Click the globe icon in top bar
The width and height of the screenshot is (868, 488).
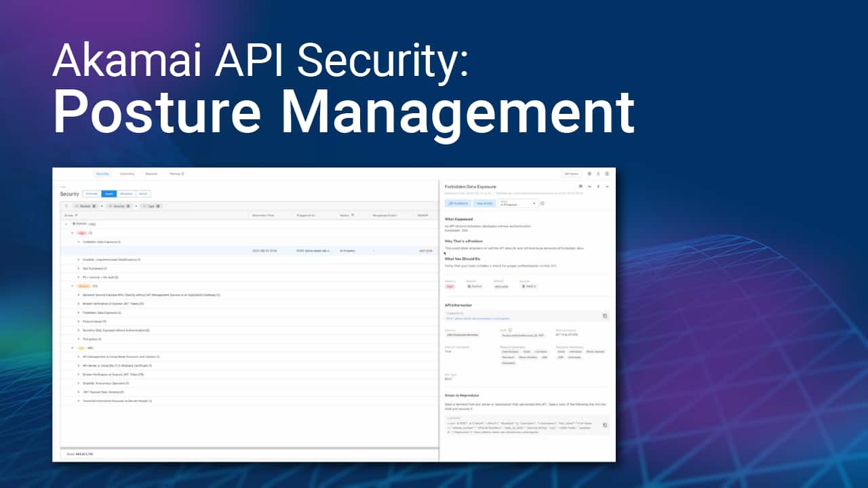pyautogui.click(x=589, y=174)
